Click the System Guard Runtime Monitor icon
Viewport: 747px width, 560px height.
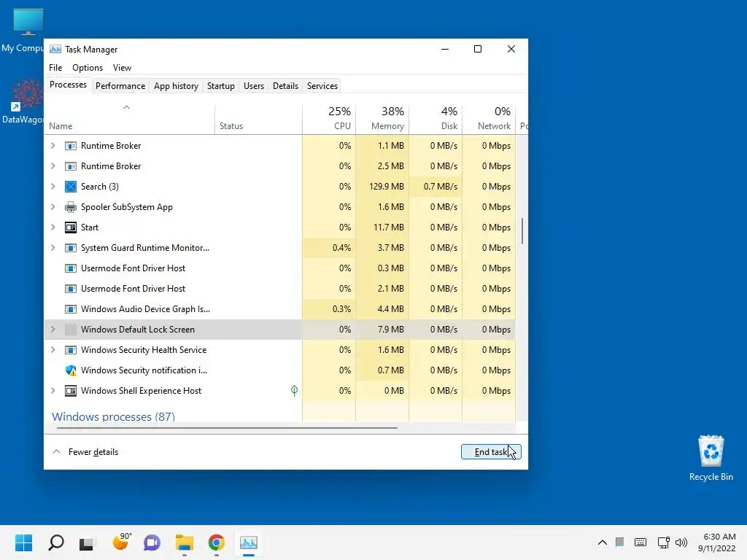pos(71,248)
